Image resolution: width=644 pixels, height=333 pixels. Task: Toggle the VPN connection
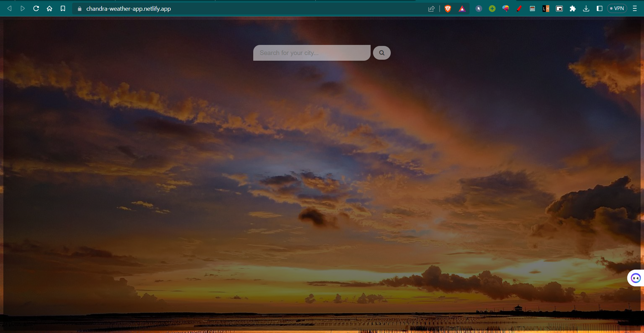617,8
